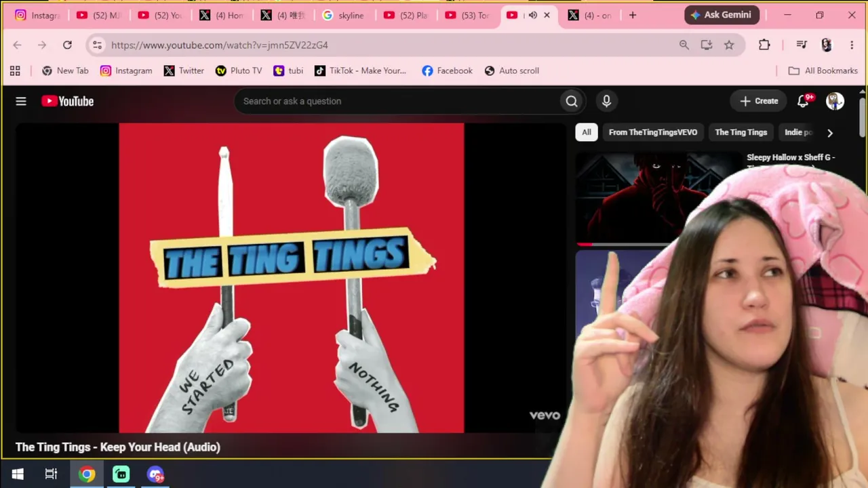Viewport: 868px width, 488px height.
Task: Show more filter chips with the right arrow
Action: (x=829, y=133)
